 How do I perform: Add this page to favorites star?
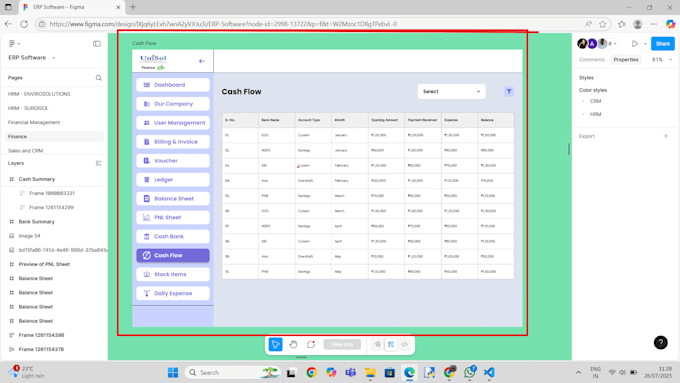[x=602, y=24]
